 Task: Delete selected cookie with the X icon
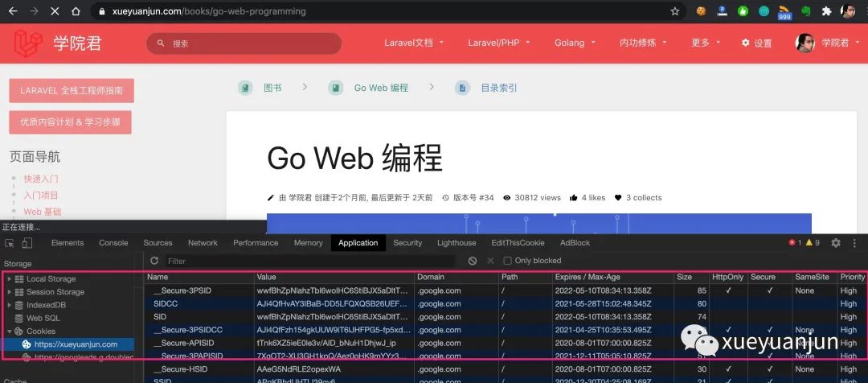coord(490,261)
